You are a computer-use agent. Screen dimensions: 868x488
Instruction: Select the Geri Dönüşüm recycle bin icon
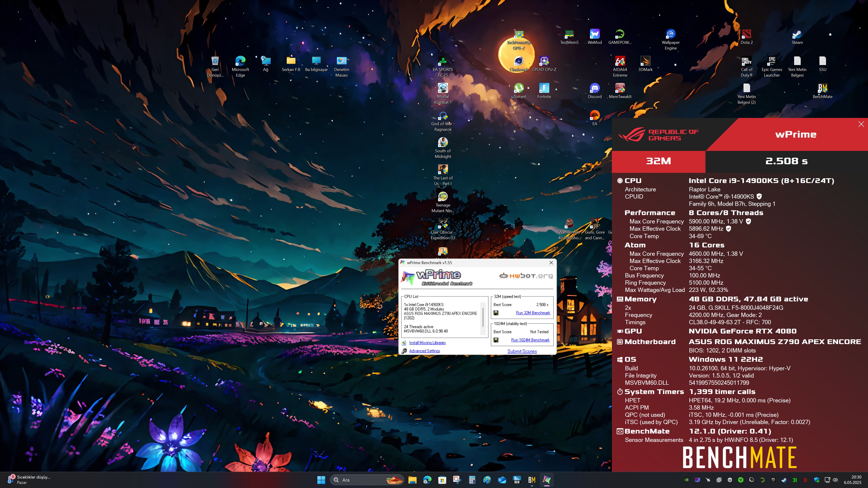tap(215, 67)
